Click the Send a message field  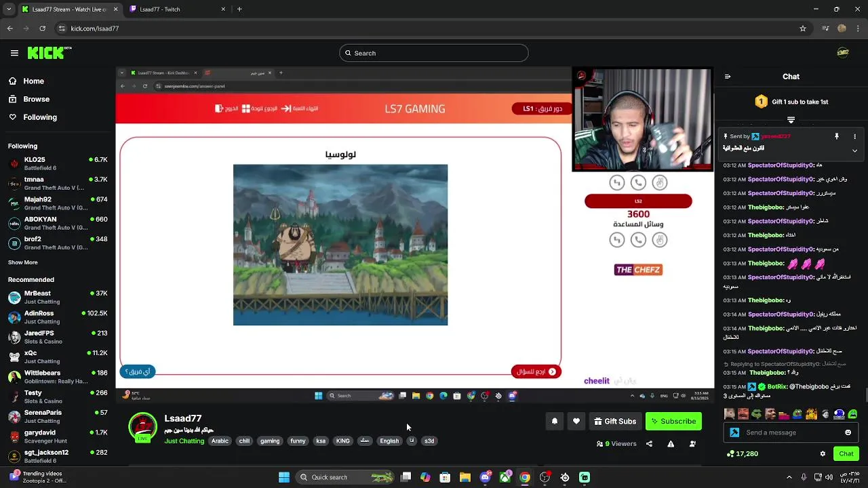click(791, 432)
